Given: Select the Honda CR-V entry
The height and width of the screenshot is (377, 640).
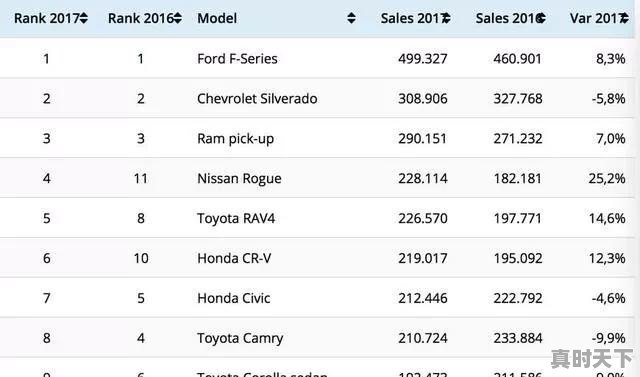Looking at the screenshot, I should (317, 258).
